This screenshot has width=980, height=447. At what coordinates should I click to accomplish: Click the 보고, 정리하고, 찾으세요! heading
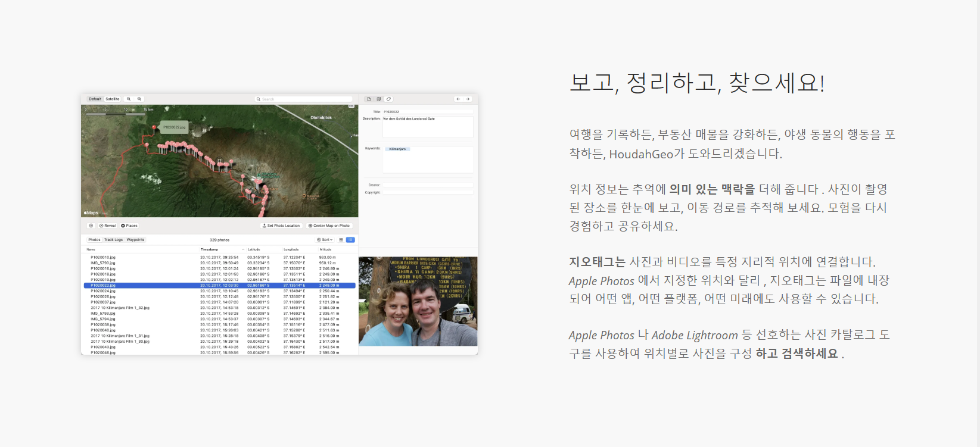click(697, 83)
